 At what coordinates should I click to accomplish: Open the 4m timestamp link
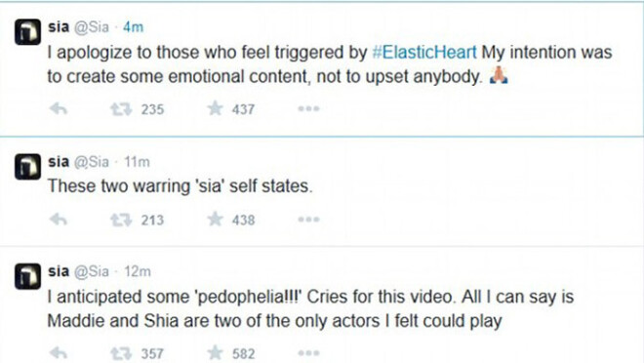(x=133, y=27)
